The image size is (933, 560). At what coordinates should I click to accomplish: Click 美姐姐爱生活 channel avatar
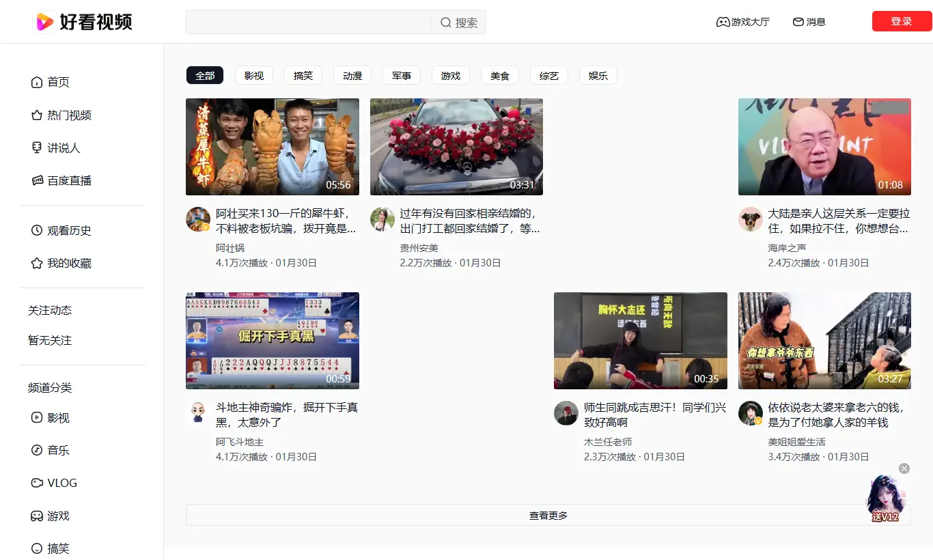tap(751, 413)
